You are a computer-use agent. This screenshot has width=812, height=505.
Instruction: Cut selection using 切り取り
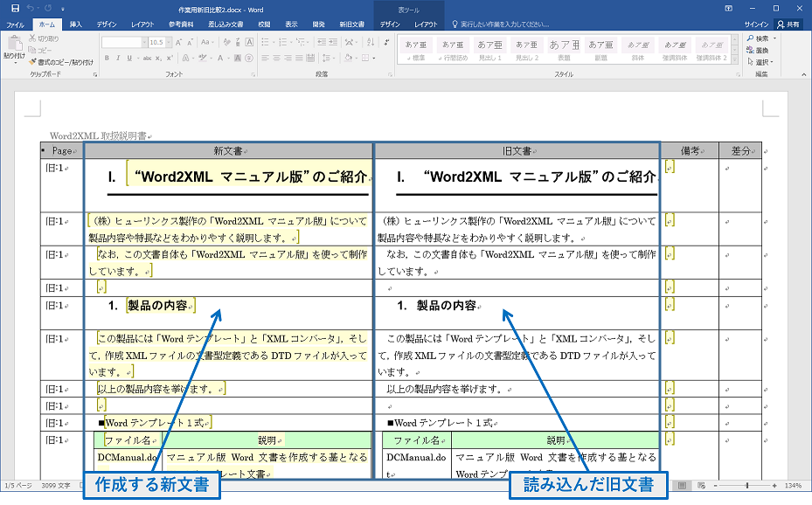tap(44, 38)
